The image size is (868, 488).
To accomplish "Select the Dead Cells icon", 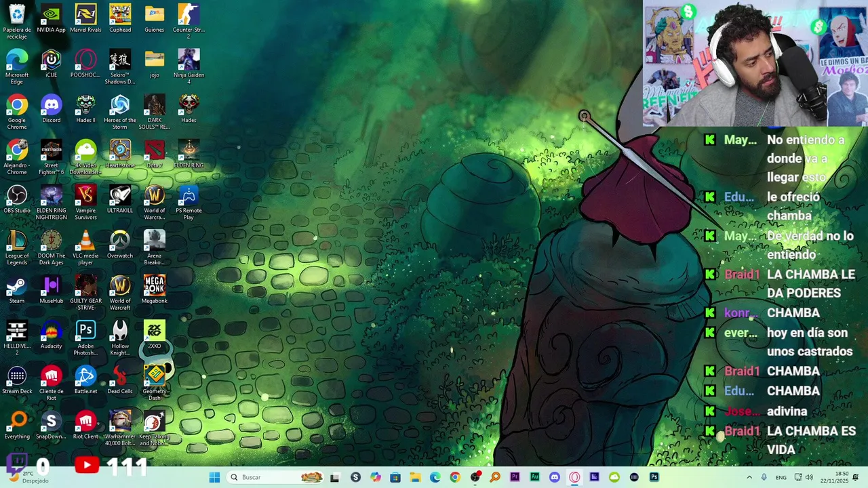I will (x=120, y=381).
